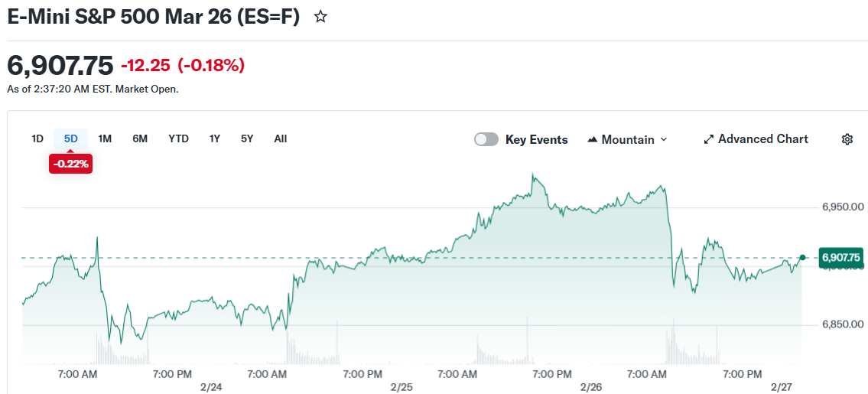Click the green 6,907.75 price label on axis
868x394 pixels.
pos(840,258)
